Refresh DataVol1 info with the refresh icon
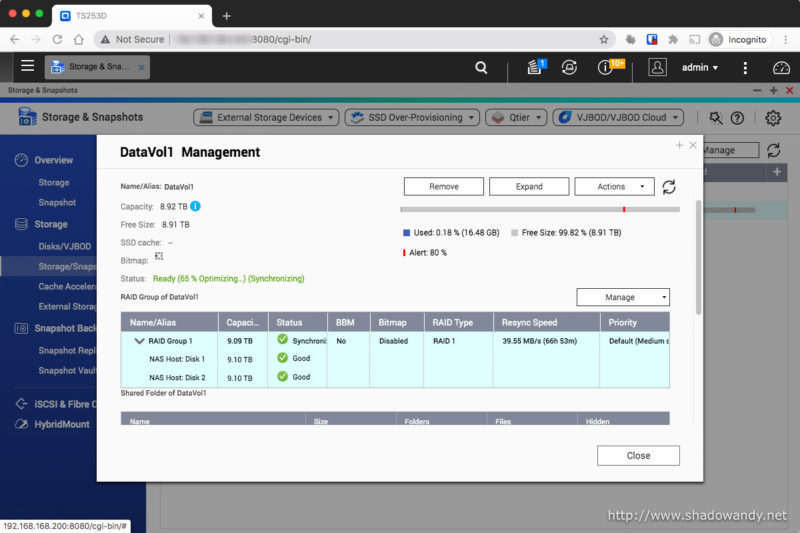The height and width of the screenshot is (533, 800). [x=669, y=187]
